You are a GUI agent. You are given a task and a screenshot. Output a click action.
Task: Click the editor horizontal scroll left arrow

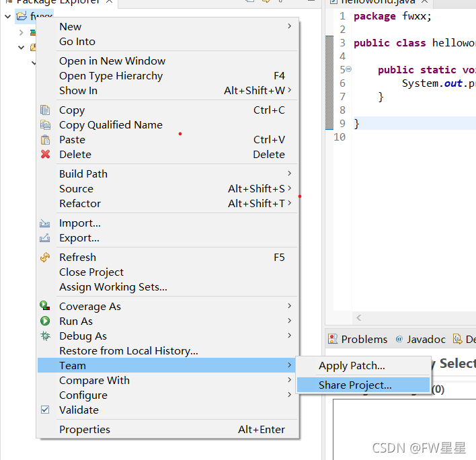359,318
